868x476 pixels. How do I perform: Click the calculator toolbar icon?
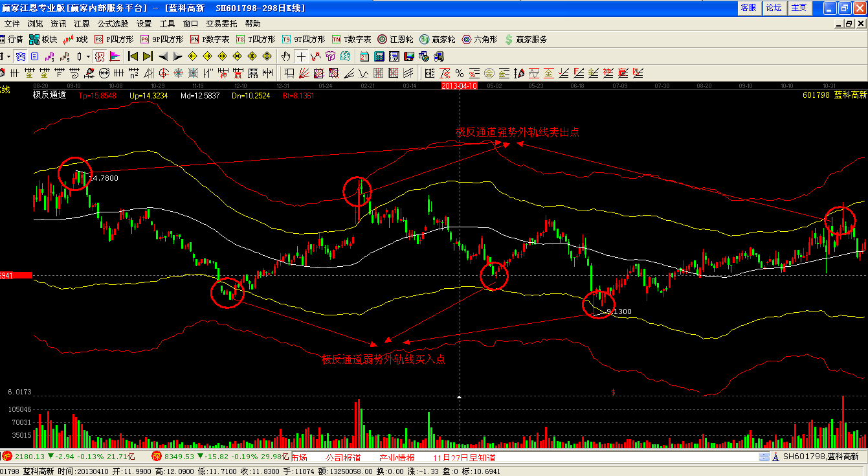[x=379, y=56]
